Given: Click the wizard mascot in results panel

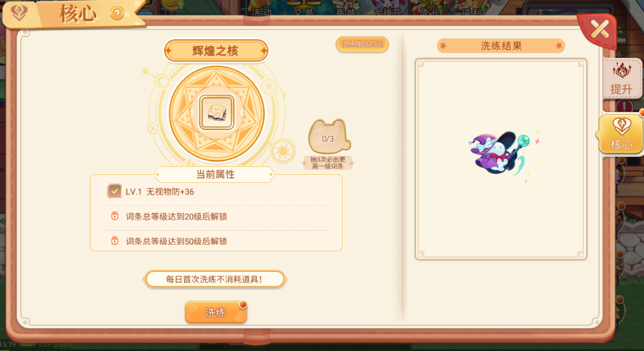Looking at the screenshot, I should 501,155.
